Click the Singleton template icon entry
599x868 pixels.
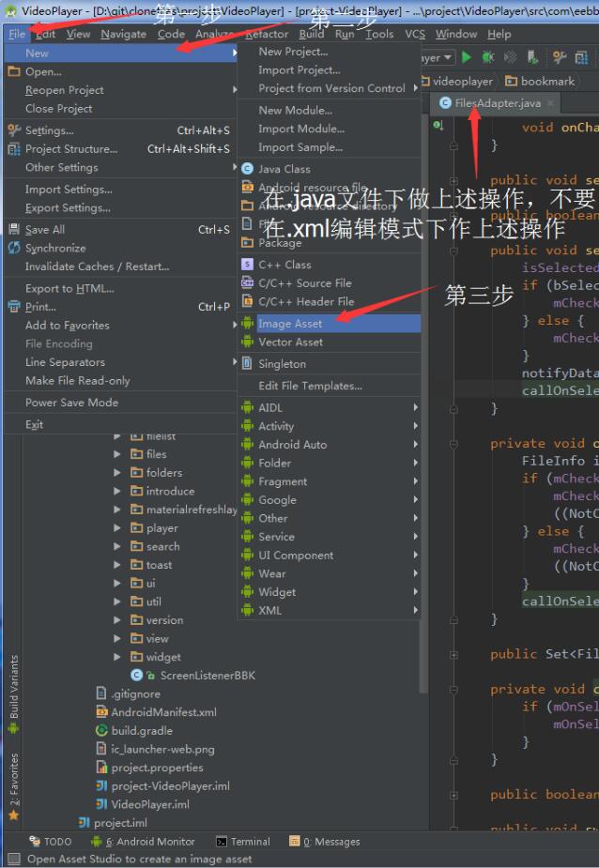point(248,364)
